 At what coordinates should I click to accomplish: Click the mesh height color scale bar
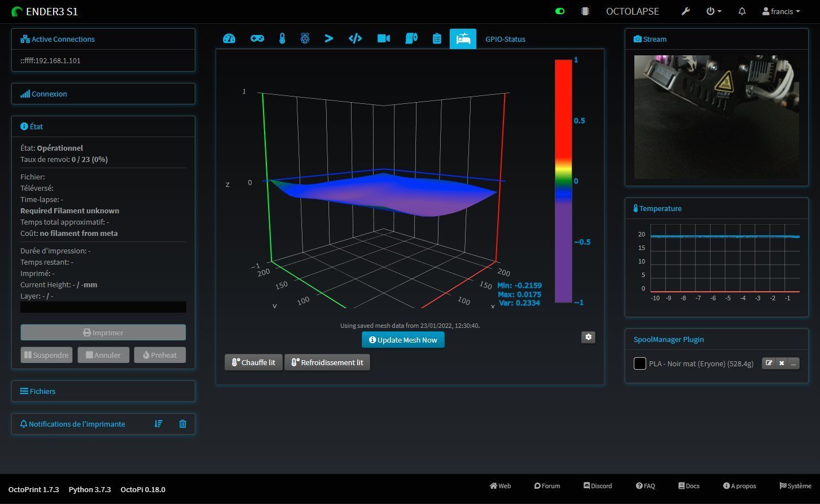point(563,181)
